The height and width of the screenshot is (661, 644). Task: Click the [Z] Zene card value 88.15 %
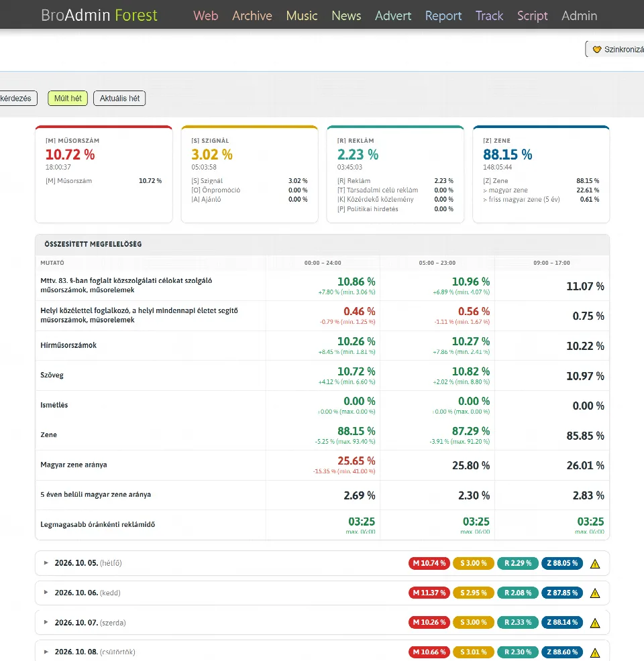(x=507, y=155)
